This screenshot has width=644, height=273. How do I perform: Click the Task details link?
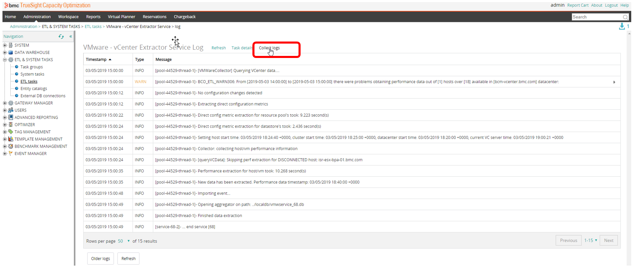click(x=242, y=48)
